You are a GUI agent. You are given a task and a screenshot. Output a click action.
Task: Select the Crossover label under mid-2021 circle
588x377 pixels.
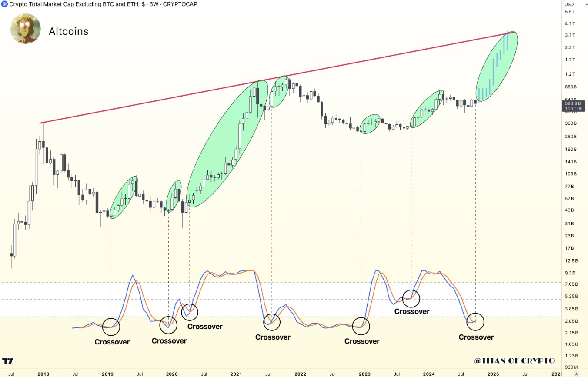pos(273,337)
